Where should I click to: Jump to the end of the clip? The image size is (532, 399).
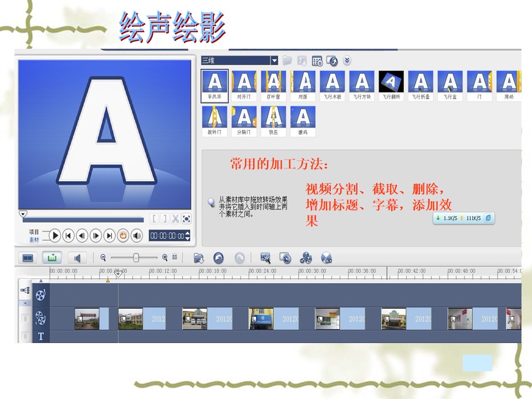click(109, 236)
